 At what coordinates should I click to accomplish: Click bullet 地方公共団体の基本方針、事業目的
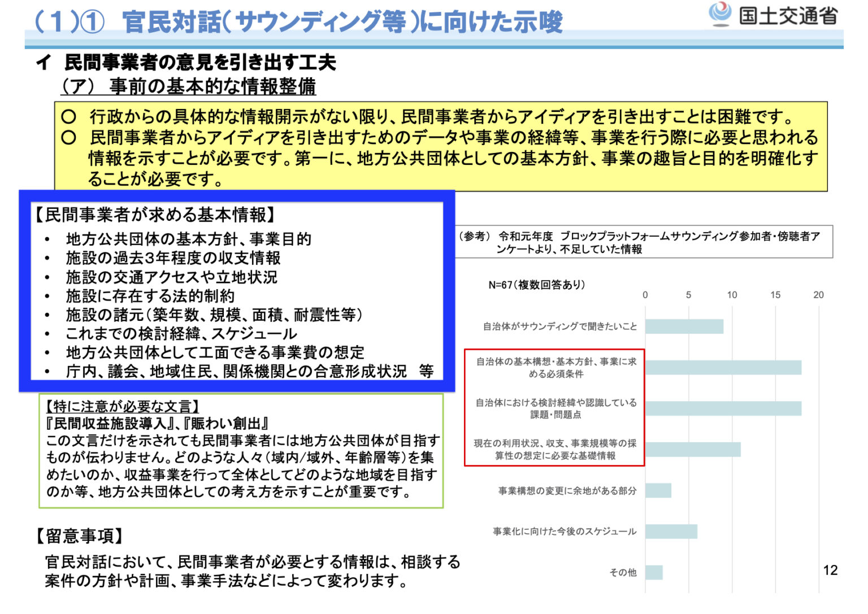click(x=188, y=239)
